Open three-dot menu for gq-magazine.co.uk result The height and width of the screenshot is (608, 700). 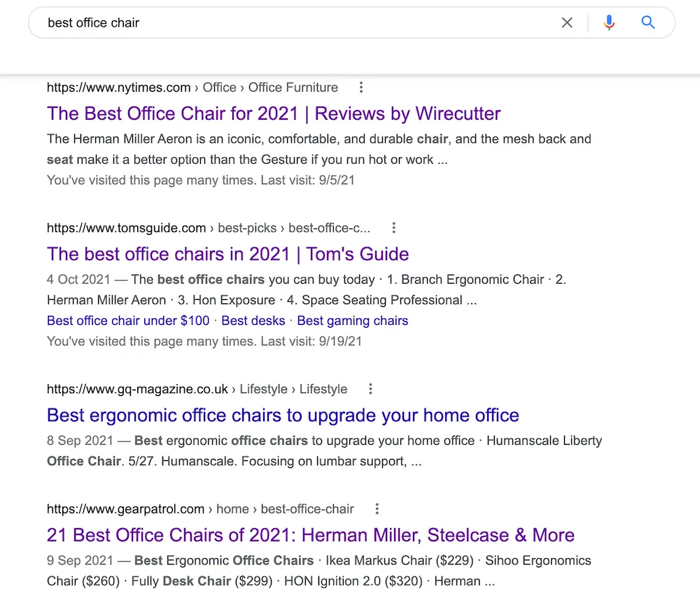click(370, 389)
